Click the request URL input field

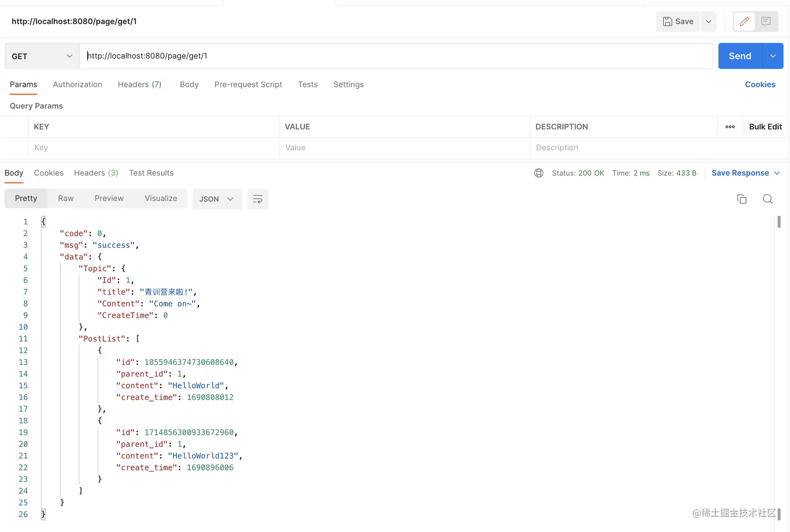coord(396,56)
